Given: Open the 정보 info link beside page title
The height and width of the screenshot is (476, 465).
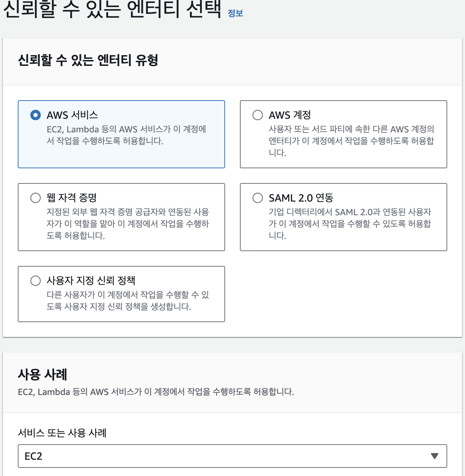Looking at the screenshot, I should (x=235, y=13).
